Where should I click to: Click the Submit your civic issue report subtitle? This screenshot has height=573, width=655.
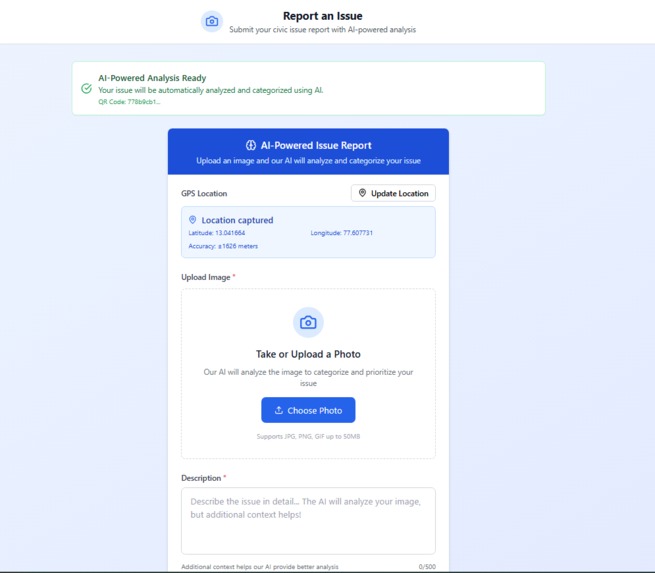(322, 30)
